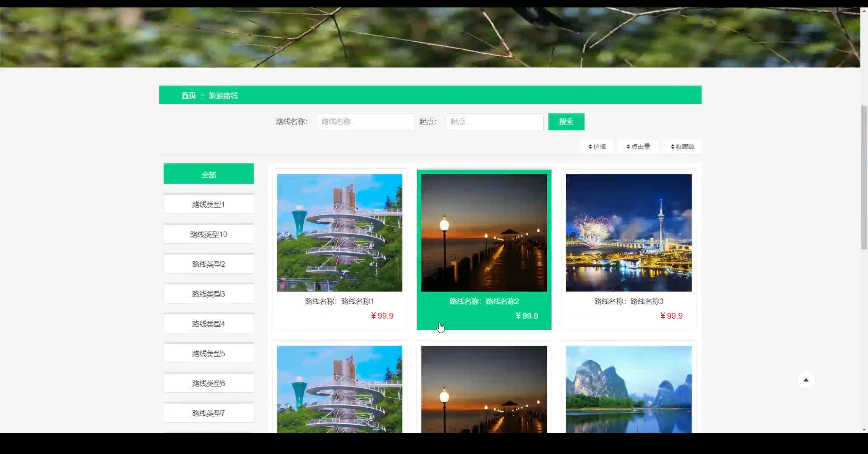Select category 路线类型6
Image resolution: width=868 pixels, height=454 pixels.
click(x=209, y=383)
